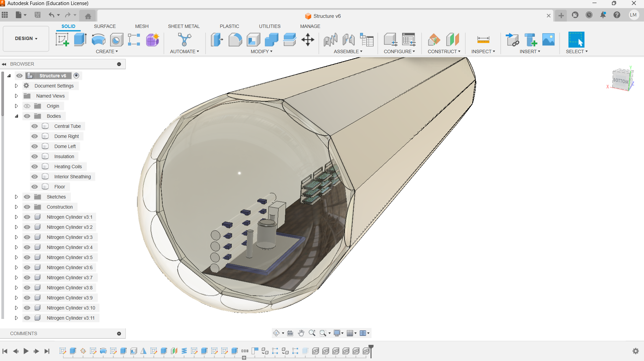This screenshot has height=361, width=644.
Task: Click the Insert Canvas image icon
Action: pyautogui.click(x=548, y=40)
